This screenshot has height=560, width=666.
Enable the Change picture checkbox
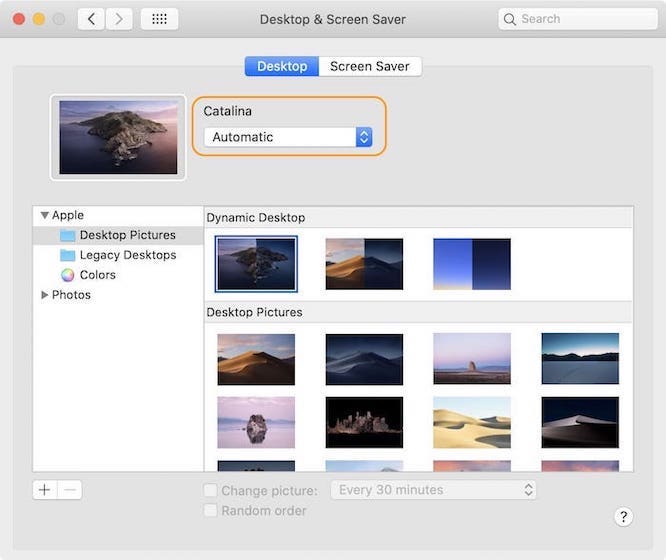click(x=210, y=490)
